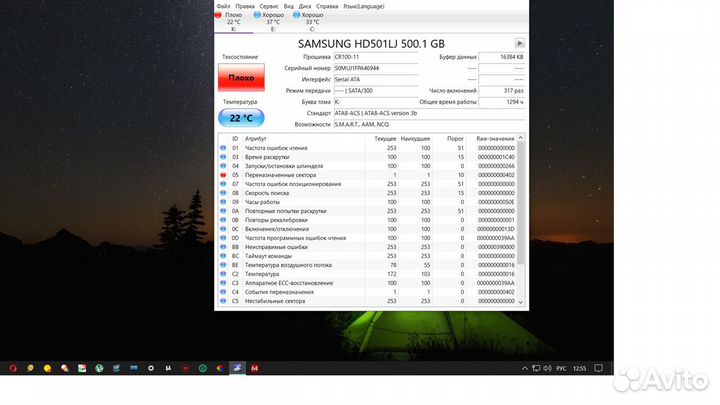Click the blue status dot for attribute BB
Image resolution: width=720 pixels, height=405 pixels.
pyautogui.click(x=223, y=247)
